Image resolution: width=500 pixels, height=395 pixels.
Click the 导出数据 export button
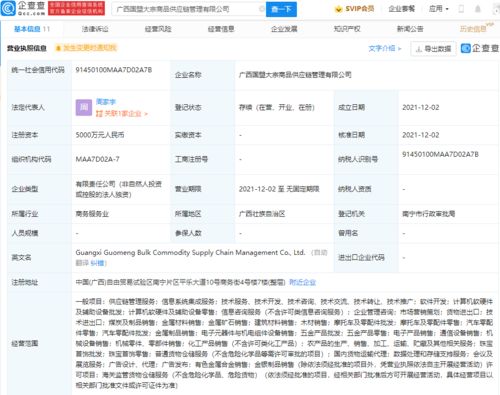pyautogui.click(x=433, y=49)
